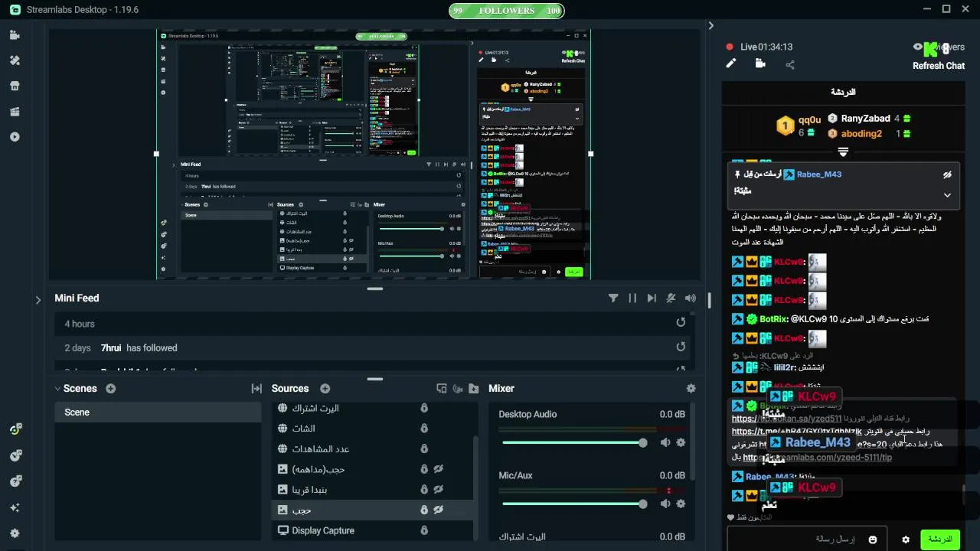Show the hidden حجب(مداهمه) source
Screen dimensions: 980x551
[x=439, y=469]
